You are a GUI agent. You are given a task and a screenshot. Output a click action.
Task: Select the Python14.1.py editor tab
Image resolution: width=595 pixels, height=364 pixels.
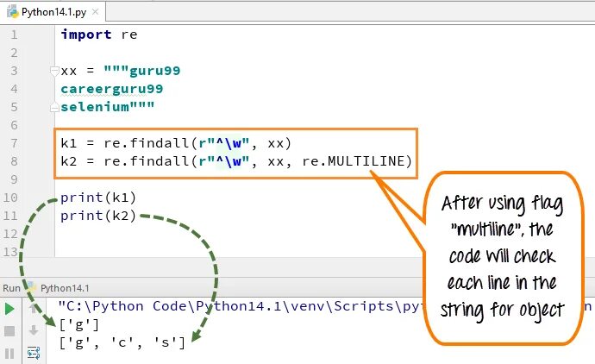[53, 12]
